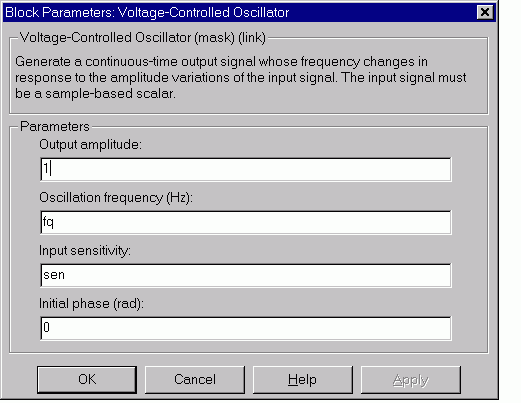The image size is (521, 403).
Task: Focus the Output amplitude input box
Action: coord(246,169)
